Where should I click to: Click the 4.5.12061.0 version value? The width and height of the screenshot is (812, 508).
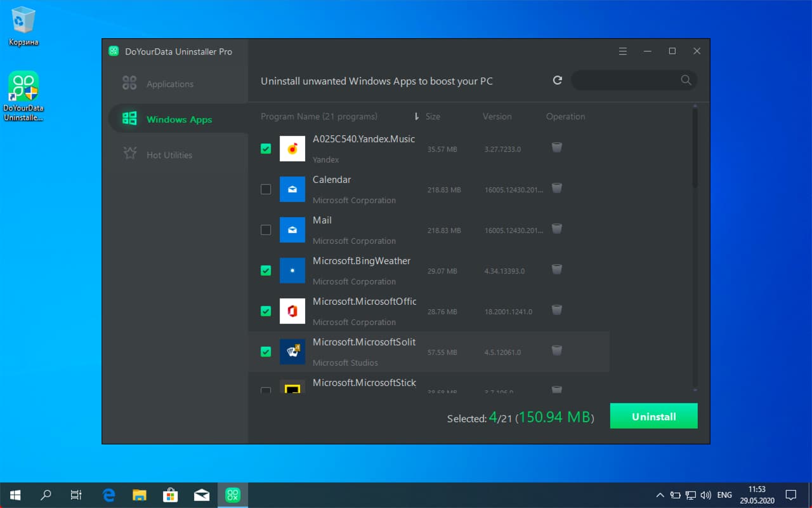click(502, 352)
